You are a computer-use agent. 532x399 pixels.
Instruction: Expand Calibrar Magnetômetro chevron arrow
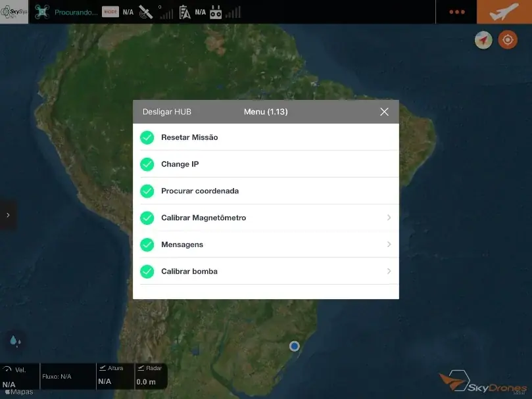pyautogui.click(x=389, y=218)
